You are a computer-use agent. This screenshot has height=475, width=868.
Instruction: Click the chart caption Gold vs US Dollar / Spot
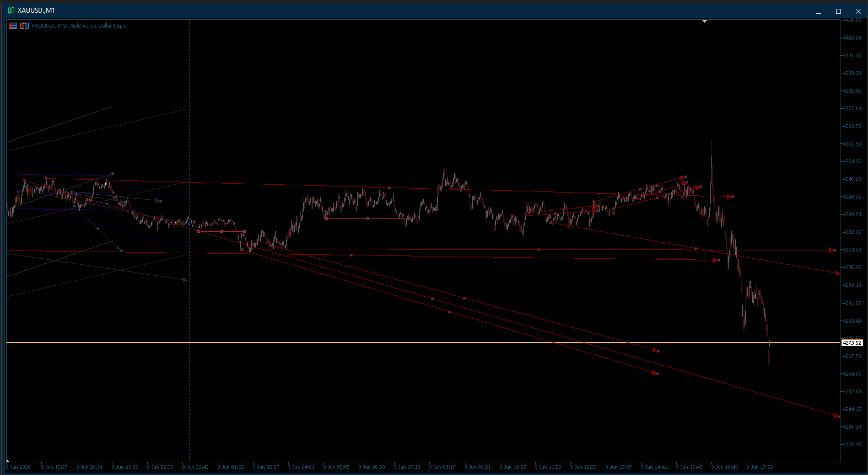99,25
